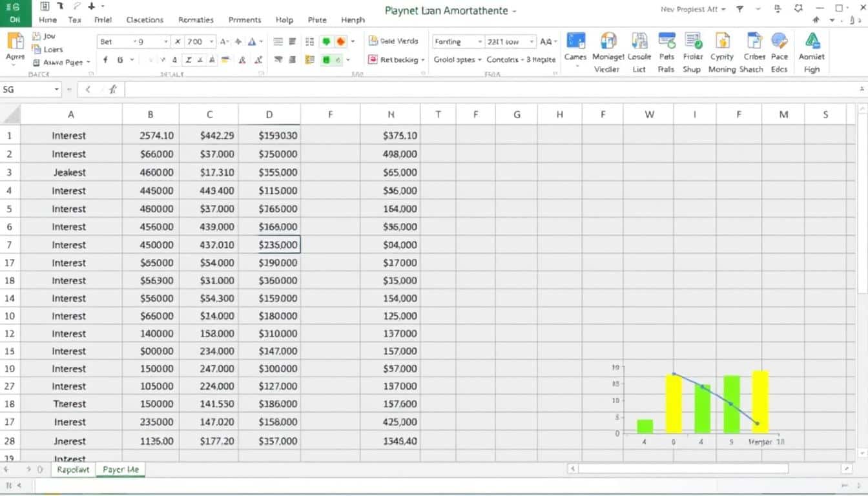Screen dimensions: 868x496
Task: Open the Hine ribbon tab
Action: (x=48, y=20)
